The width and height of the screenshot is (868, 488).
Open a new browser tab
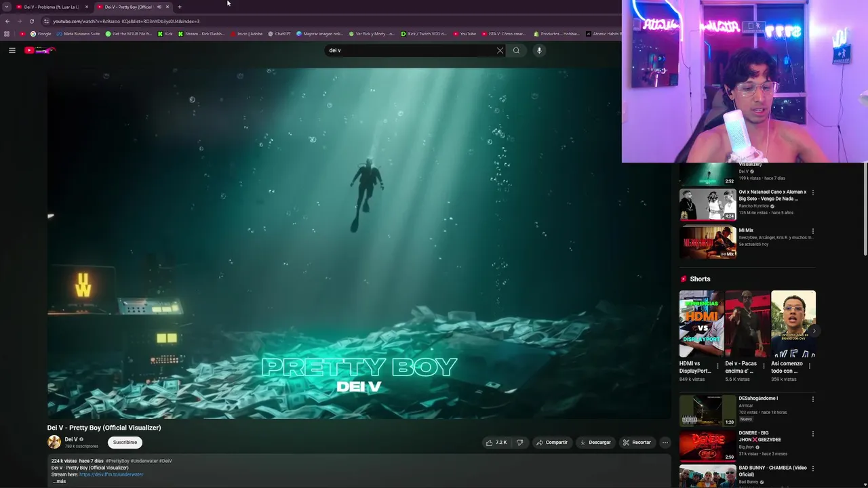pos(180,7)
